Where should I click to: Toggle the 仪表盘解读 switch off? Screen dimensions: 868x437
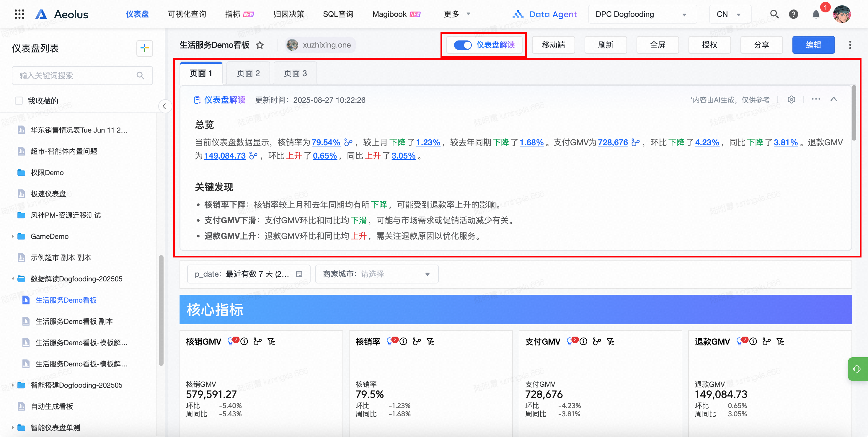463,45
